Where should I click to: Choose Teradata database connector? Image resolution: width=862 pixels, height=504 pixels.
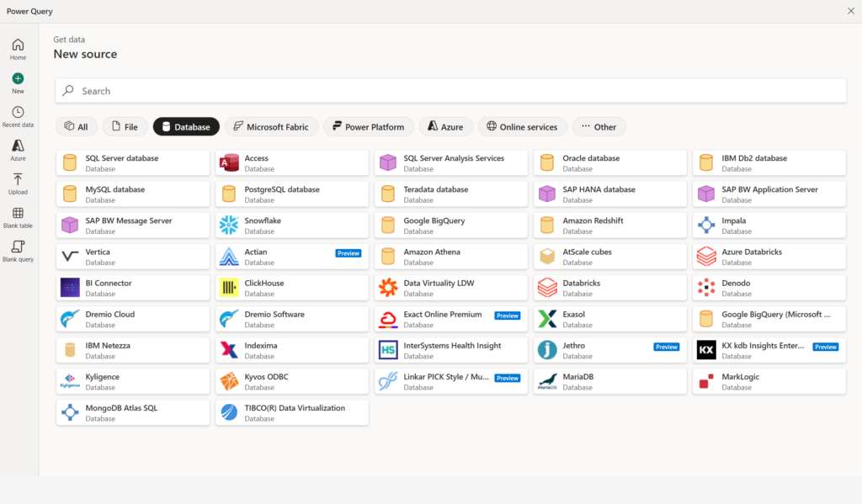tap(451, 194)
